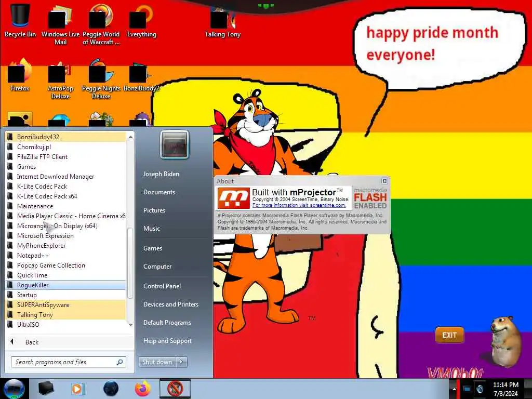
Task: Select the red prohibited-sign taskbar app
Action: click(175, 389)
